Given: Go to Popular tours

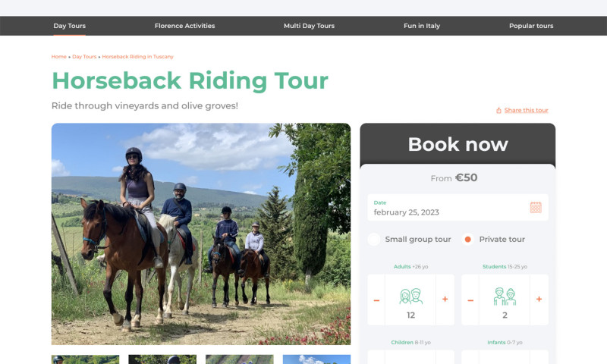Looking at the screenshot, I should [x=531, y=26].
